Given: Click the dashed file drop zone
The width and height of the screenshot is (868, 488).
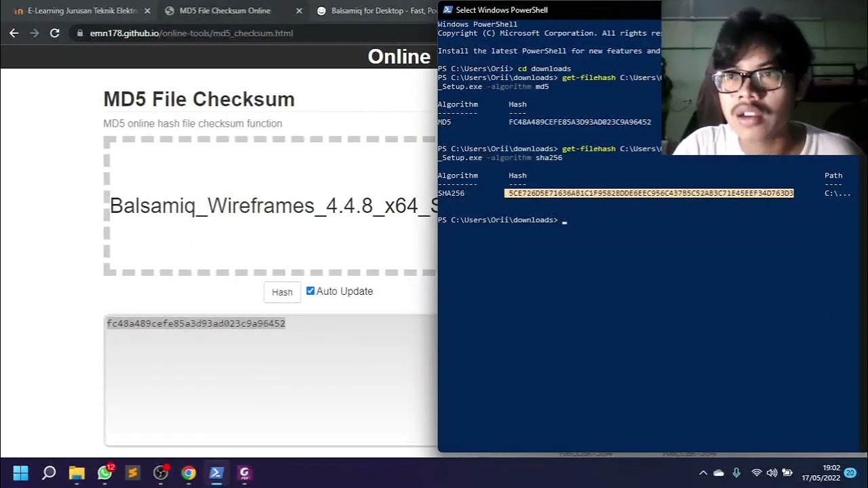Looking at the screenshot, I should pos(271,206).
